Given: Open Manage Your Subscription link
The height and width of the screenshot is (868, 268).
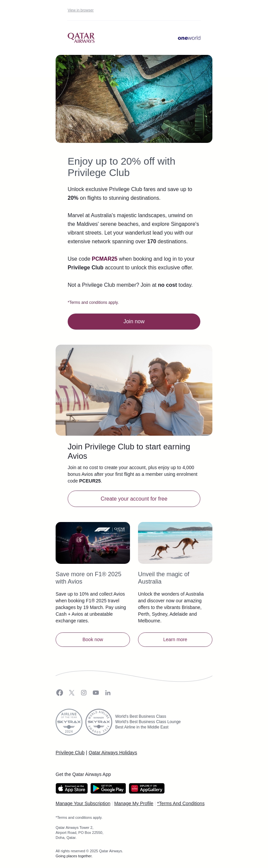Looking at the screenshot, I should point(83,803).
